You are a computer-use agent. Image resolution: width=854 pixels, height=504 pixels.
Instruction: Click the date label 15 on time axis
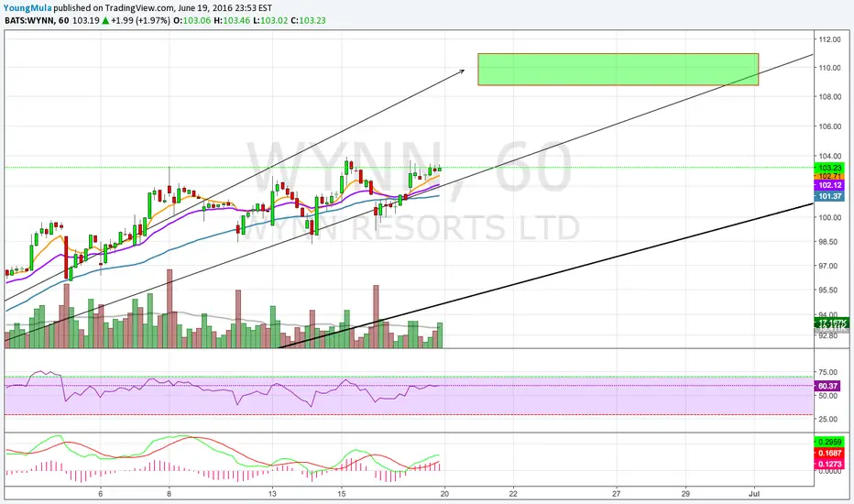click(x=342, y=494)
